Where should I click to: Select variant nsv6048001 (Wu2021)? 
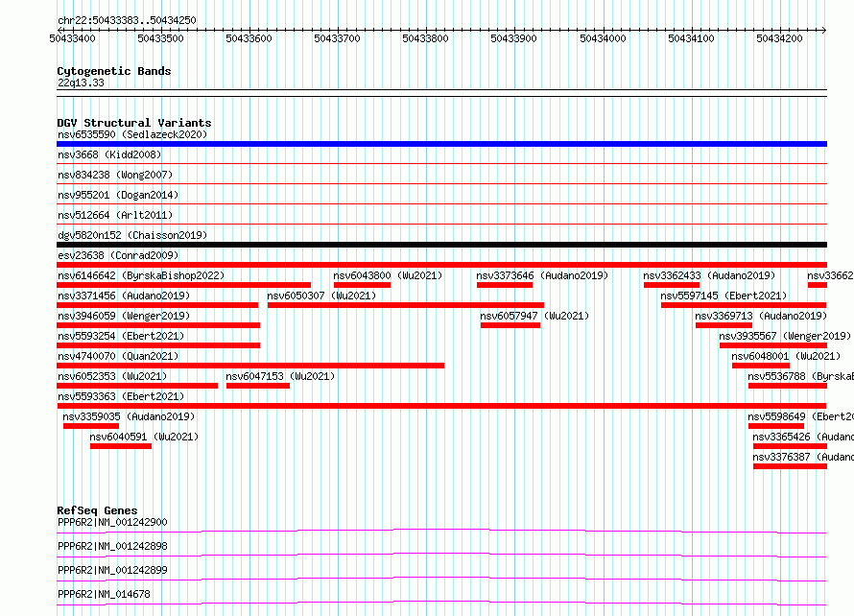[x=786, y=356]
